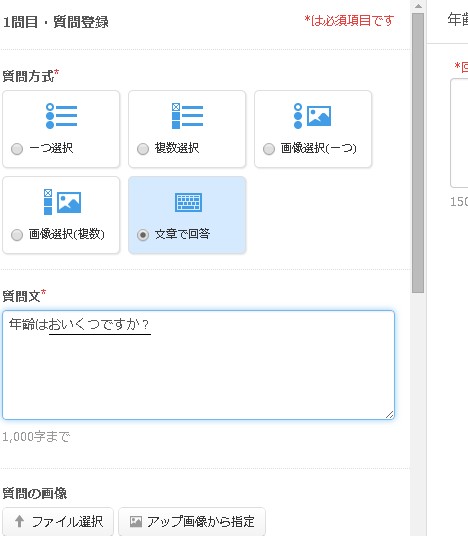Click the upload arrow icon in ファイル選択

pyautogui.click(x=19, y=522)
